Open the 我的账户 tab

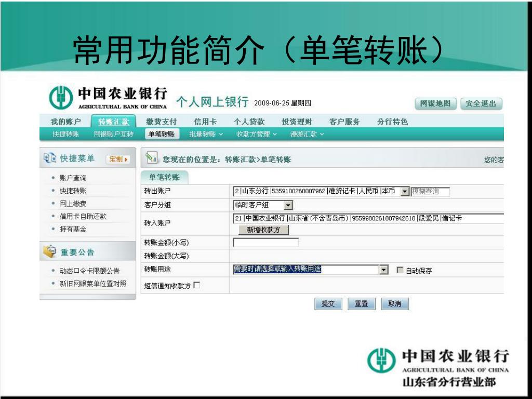coord(65,122)
